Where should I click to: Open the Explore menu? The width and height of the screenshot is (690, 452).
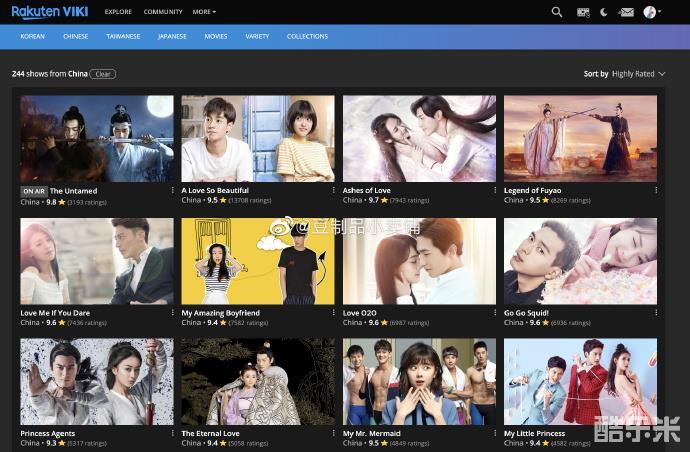[x=118, y=12]
